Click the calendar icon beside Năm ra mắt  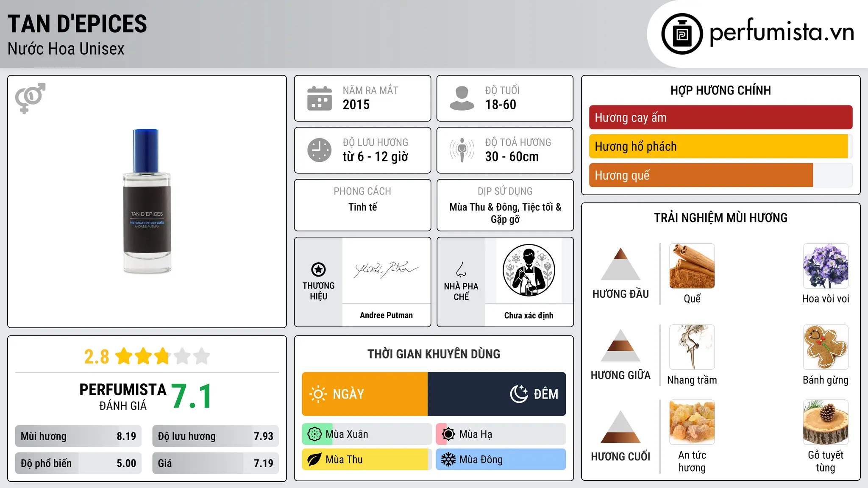click(320, 98)
